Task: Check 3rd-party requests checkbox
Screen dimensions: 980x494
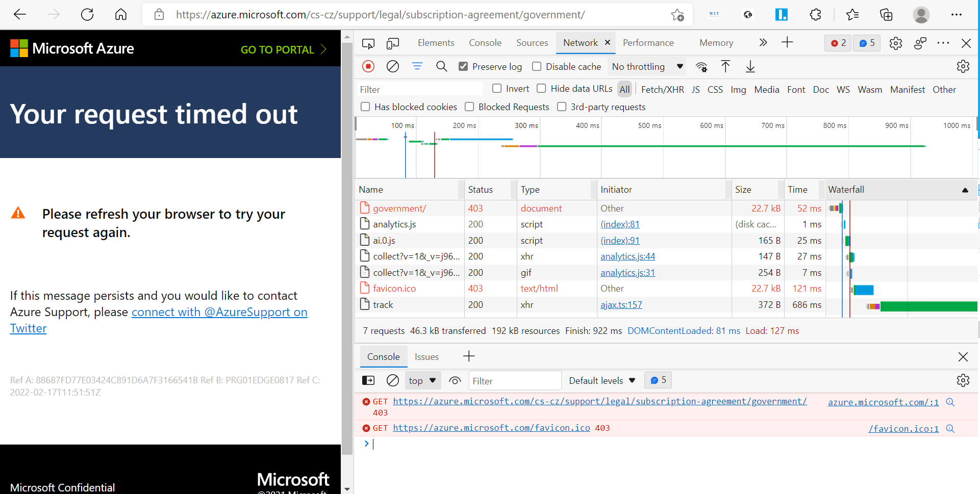Action: tap(562, 107)
